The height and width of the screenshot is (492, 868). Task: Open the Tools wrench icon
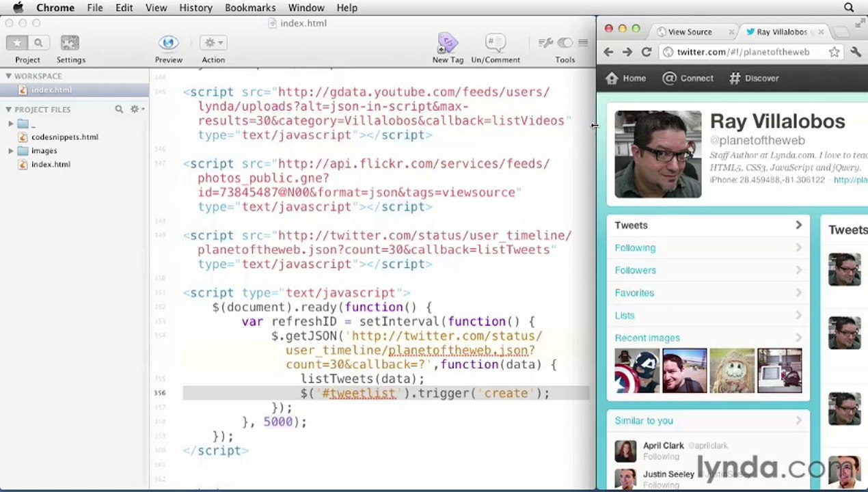coord(545,43)
